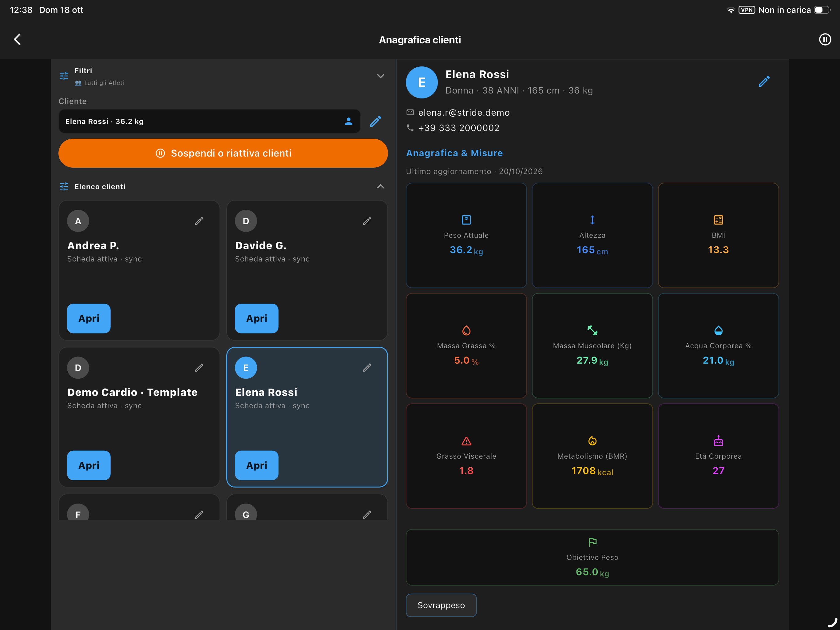Tap the Obiettivo Peso flag icon
840x630 pixels.
tap(592, 542)
